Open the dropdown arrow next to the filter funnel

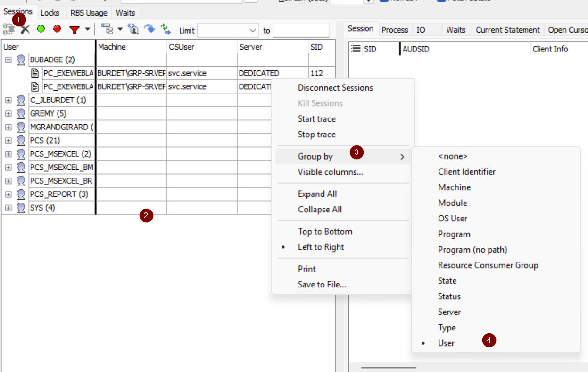[88, 30]
